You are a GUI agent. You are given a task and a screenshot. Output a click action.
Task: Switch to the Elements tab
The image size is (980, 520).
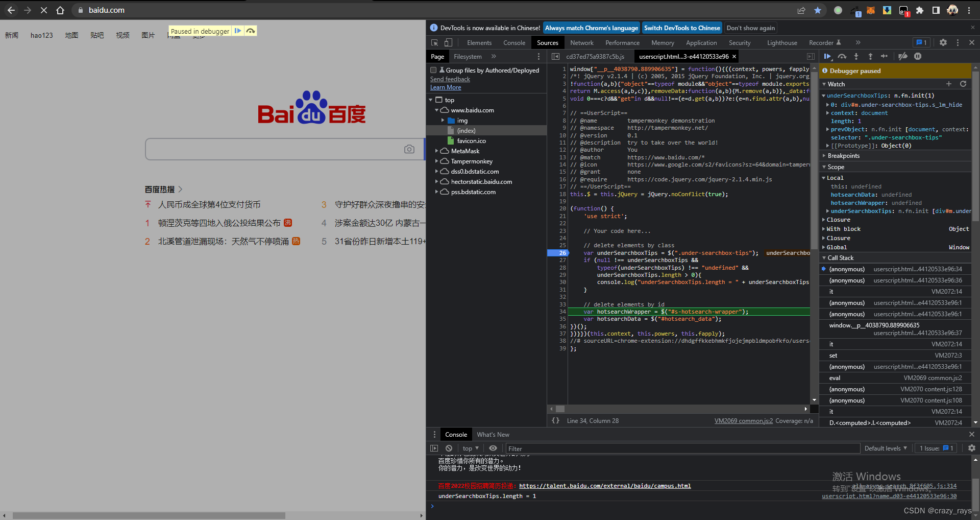click(479, 43)
